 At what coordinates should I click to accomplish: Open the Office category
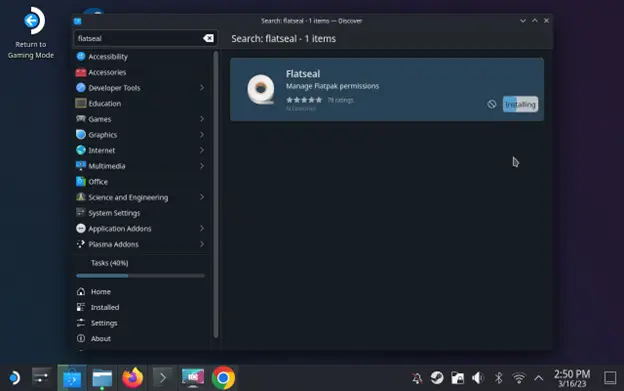(x=141, y=181)
